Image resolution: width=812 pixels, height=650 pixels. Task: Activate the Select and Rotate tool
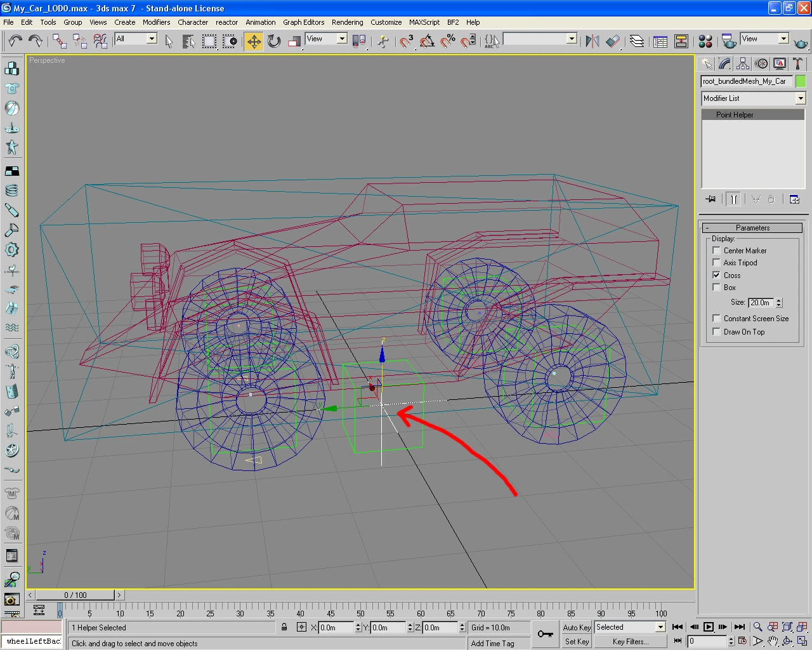[274, 42]
